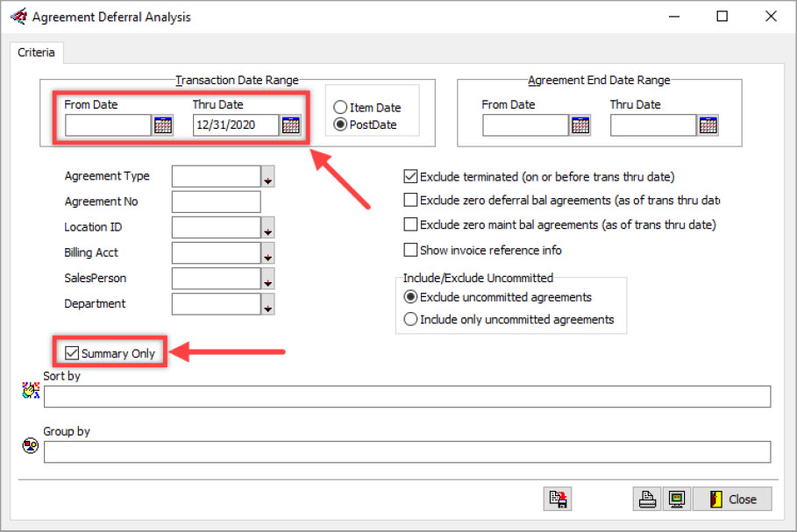Check Exclude zero deferral bal agreements
This screenshot has width=797, height=532.
[x=410, y=200]
